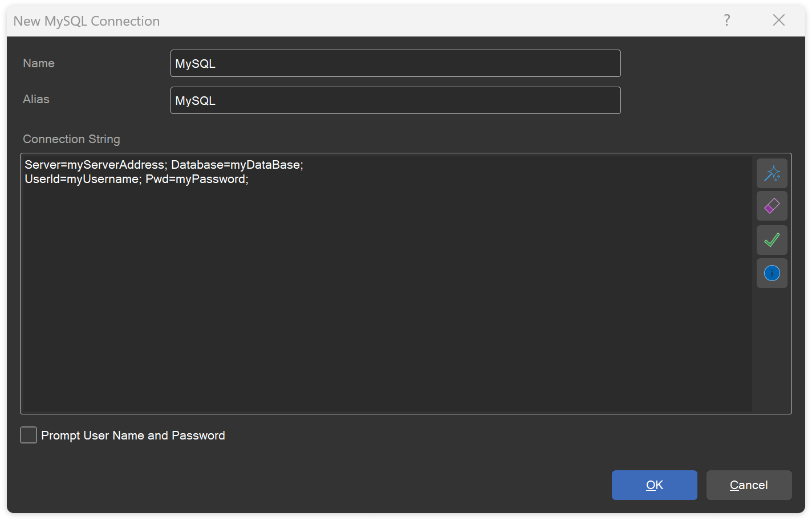
Task: Click the help question mark in title bar
Action: [x=727, y=21]
